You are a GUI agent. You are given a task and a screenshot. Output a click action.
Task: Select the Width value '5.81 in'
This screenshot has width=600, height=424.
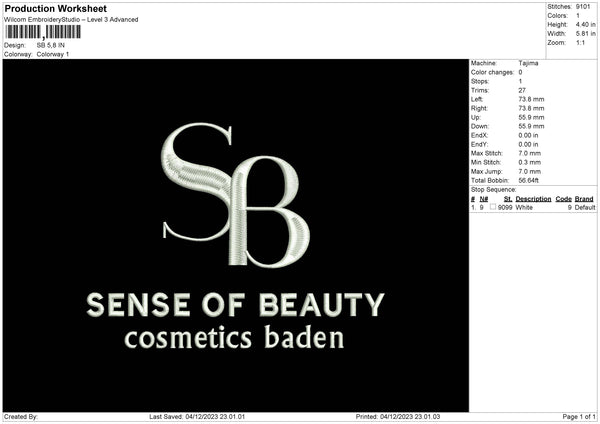pos(585,34)
